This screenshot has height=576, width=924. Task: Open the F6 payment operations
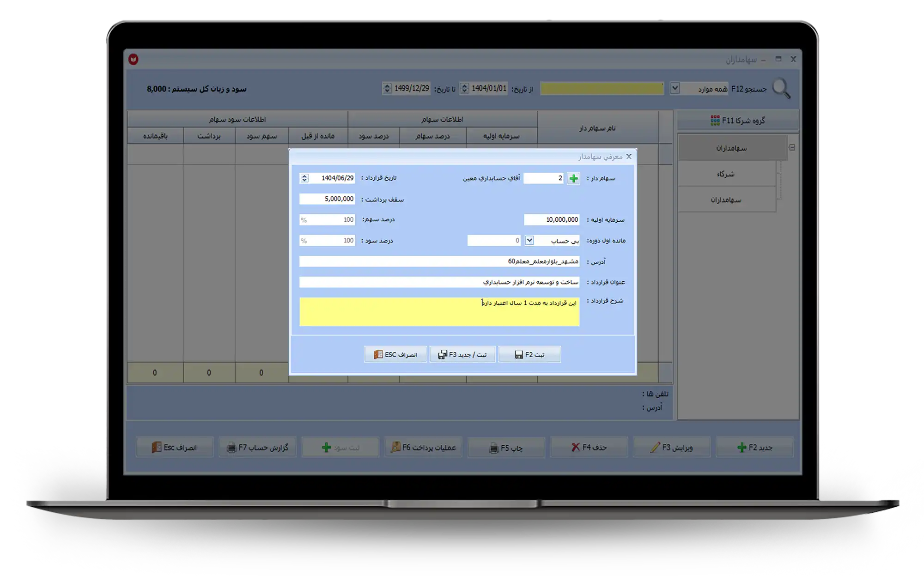pos(423,447)
